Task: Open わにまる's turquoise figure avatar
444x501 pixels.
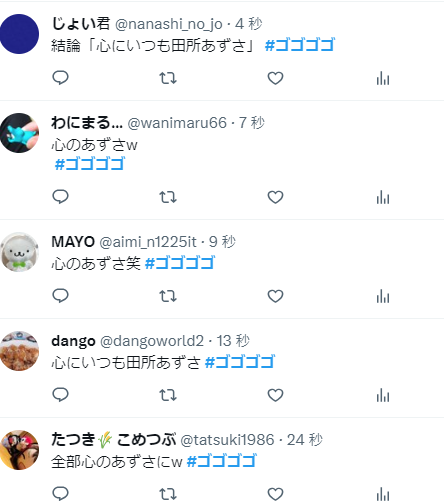Action: click(x=19, y=133)
